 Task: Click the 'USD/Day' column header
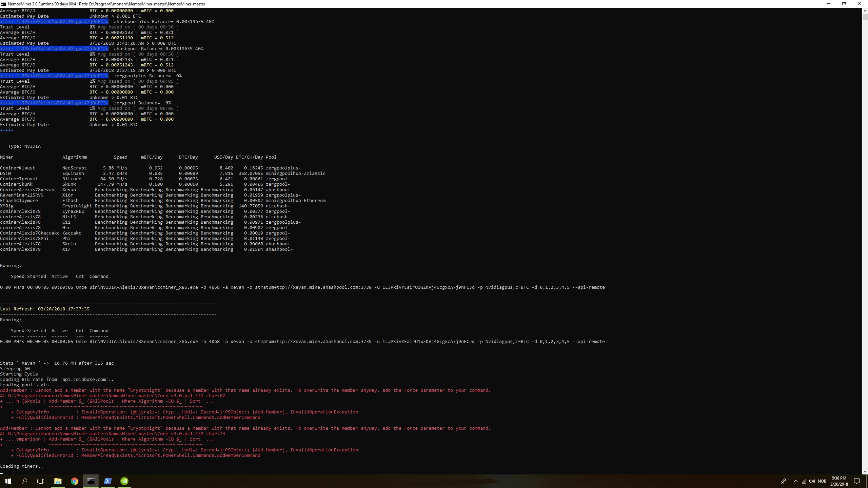click(x=223, y=157)
